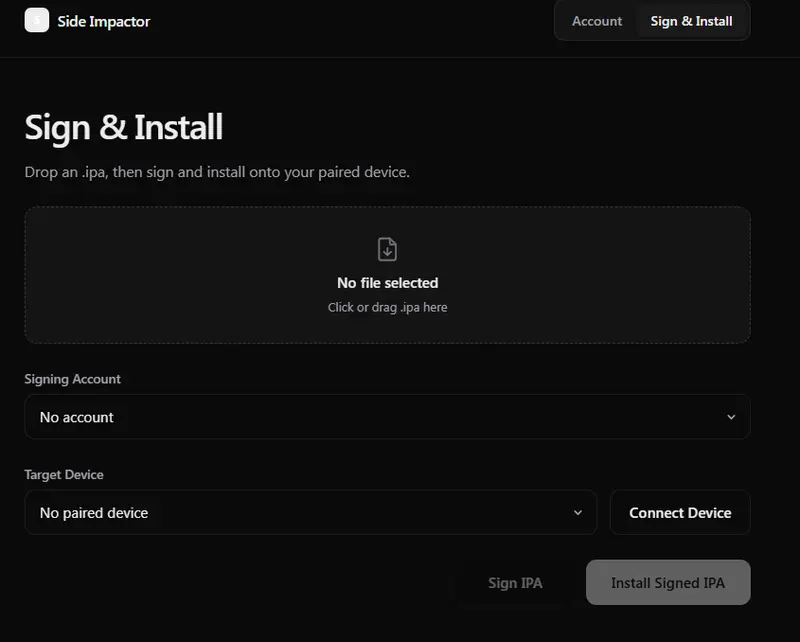Click the Target Device field label

pyautogui.click(x=64, y=474)
